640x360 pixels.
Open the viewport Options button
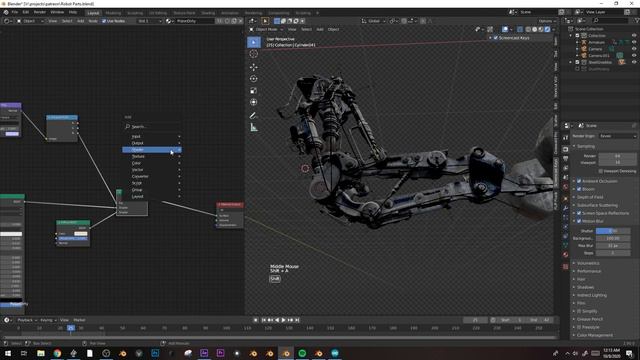546,21
